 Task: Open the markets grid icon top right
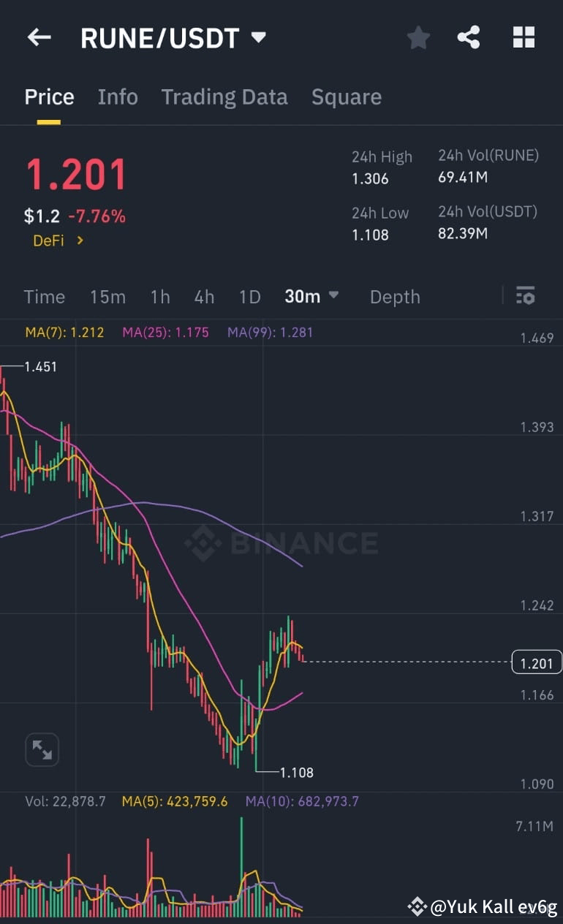[524, 37]
